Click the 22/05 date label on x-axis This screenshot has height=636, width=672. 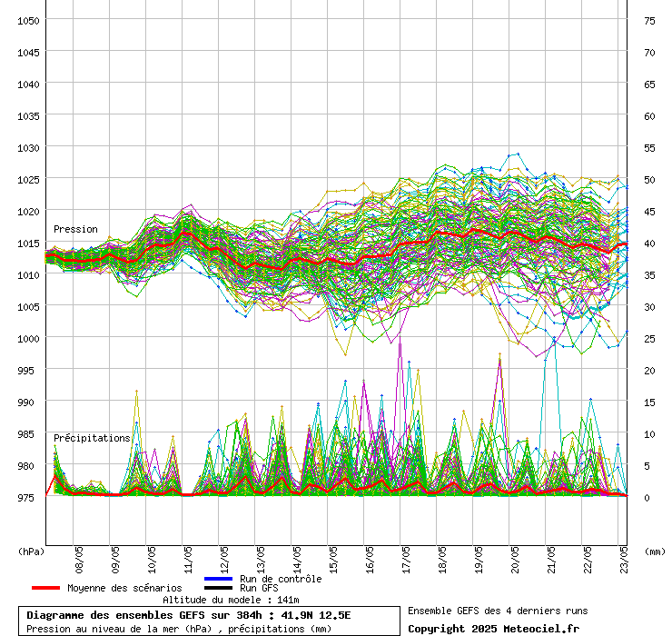click(588, 560)
